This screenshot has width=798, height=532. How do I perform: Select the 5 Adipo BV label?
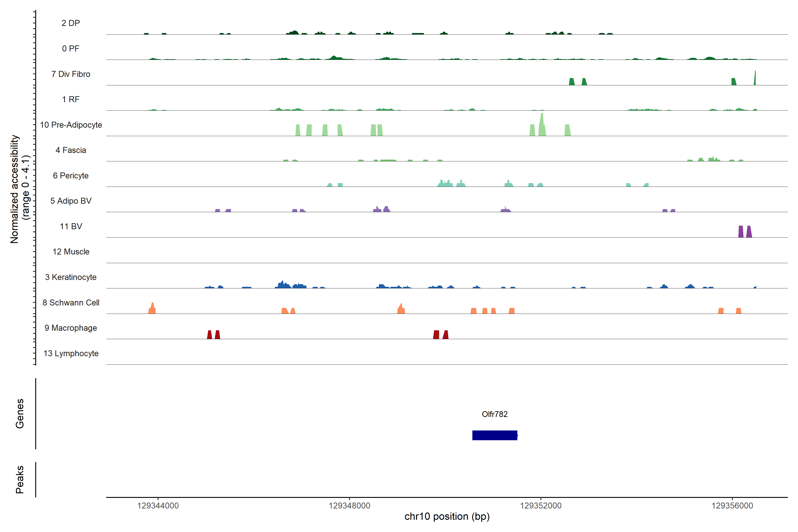[x=70, y=201]
